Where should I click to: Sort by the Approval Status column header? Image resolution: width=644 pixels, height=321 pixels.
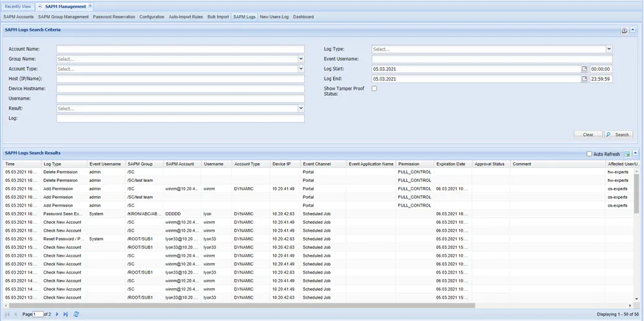(x=491, y=164)
